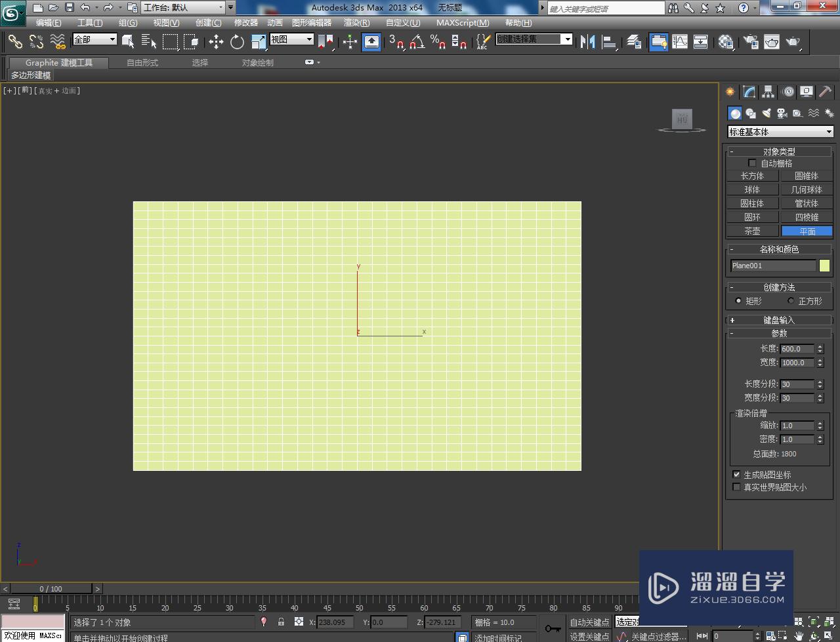
Task: Click the ViewCube front face
Action: (x=682, y=119)
